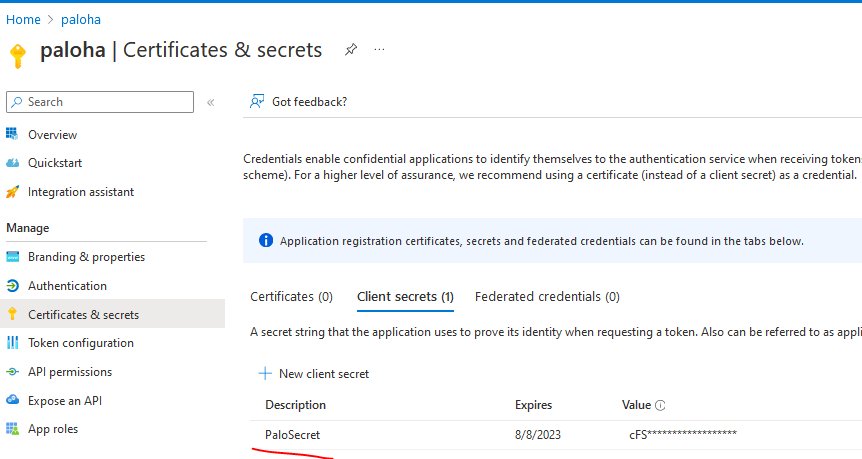Open App roles in sidebar

[x=52, y=429]
